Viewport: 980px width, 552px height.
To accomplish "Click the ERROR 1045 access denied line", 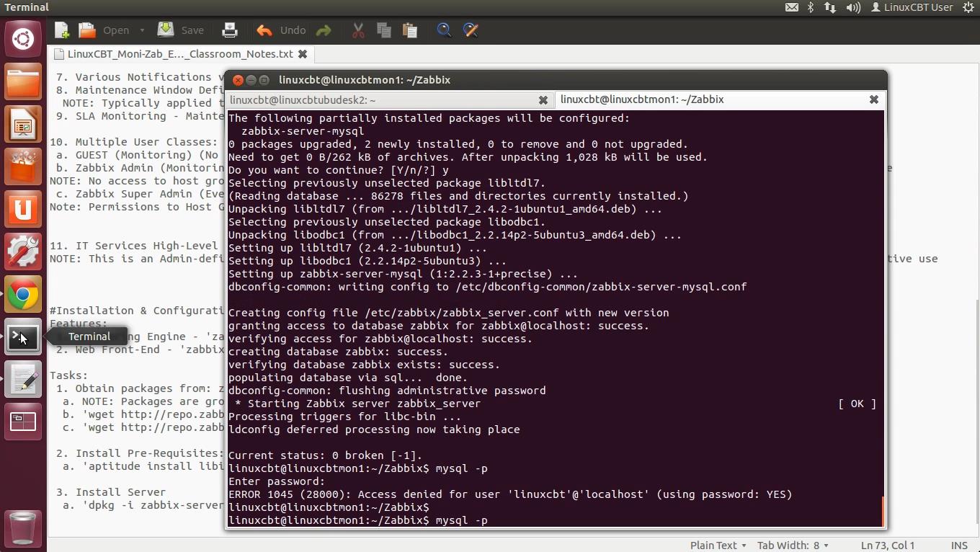I will [510, 494].
